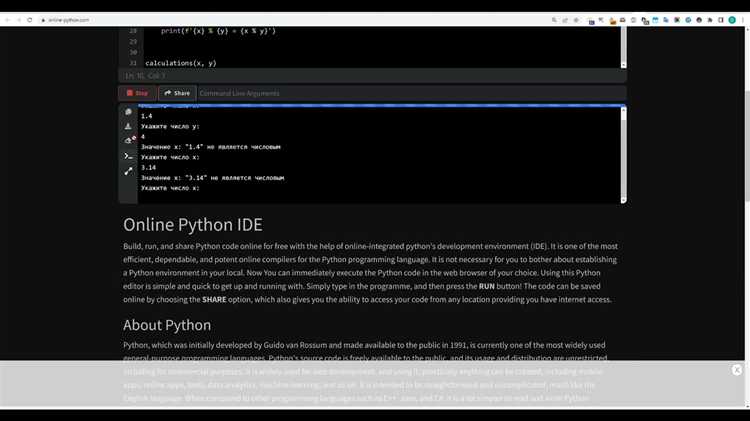Click console output line '1.4'
The height and width of the screenshot is (421, 750).
146,116
